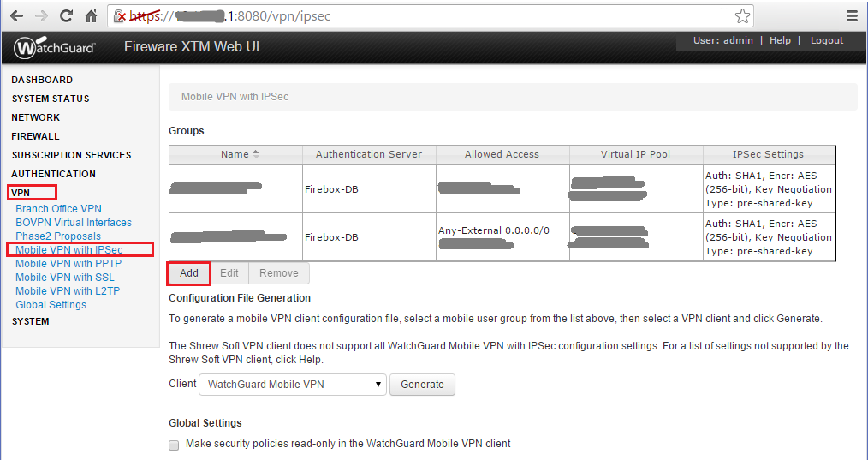Enable read-only security policies checkbox
This screenshot has width=868, height=460.
click(x=174, y=445)
